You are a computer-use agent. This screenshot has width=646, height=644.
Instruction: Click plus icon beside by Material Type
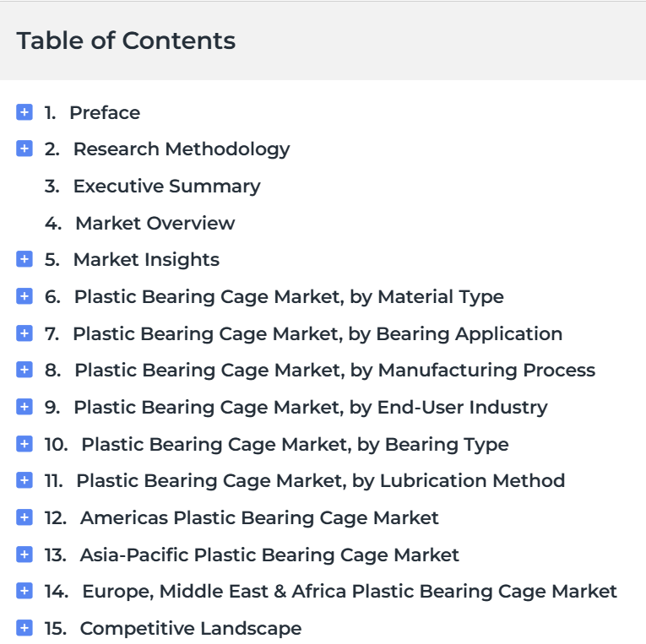pos(24,296)
